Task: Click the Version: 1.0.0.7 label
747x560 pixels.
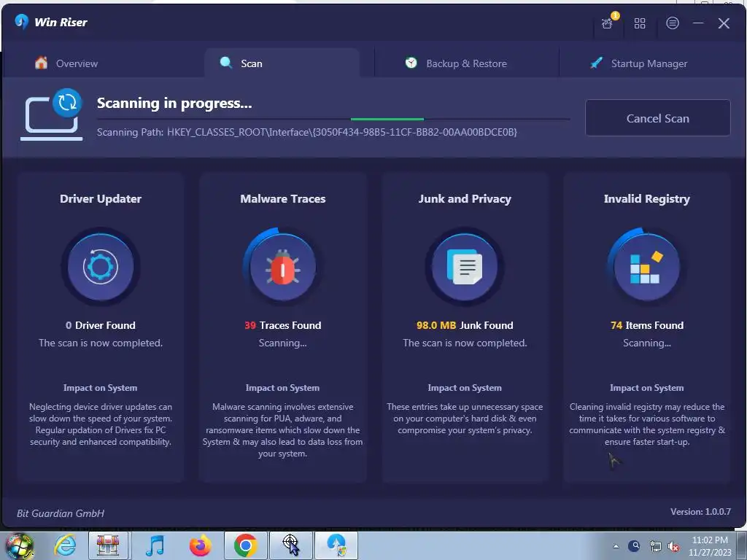Action: click(x=700, y=511)
